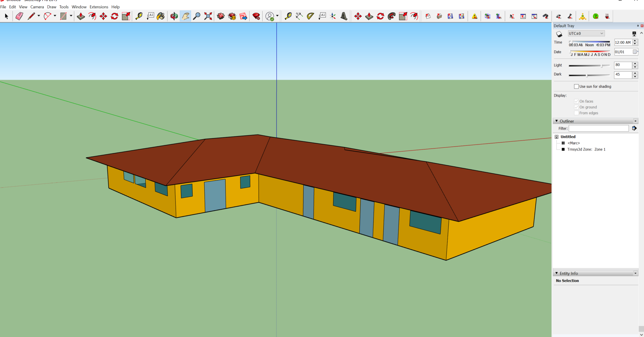Open the Window menu
The image size is (644, 337).
(79, 7)
